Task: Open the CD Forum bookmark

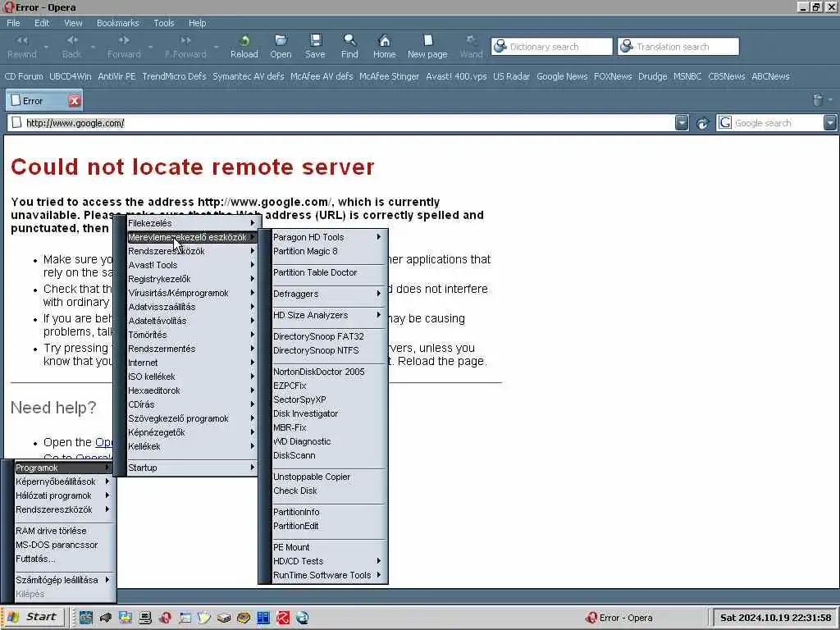Action: (24, 76)
